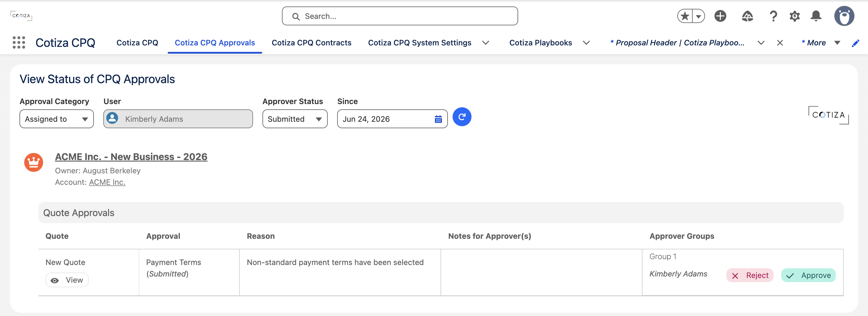Open the App Launcher grid

pos(19,42)
